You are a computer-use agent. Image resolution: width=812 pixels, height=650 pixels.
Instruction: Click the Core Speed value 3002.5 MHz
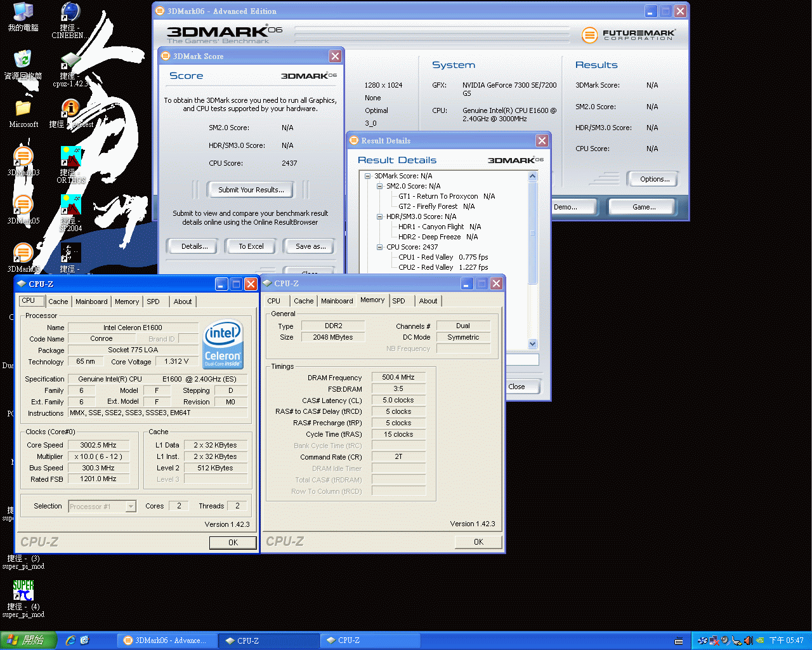pos(98,445)
